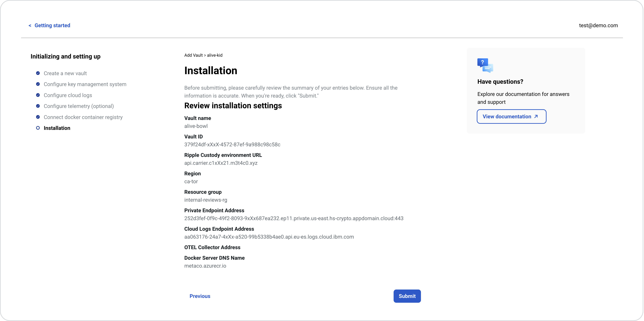Submit the installation settings
Screen dimensions: 644x321
pyautogui.click(x=407, y=296)
